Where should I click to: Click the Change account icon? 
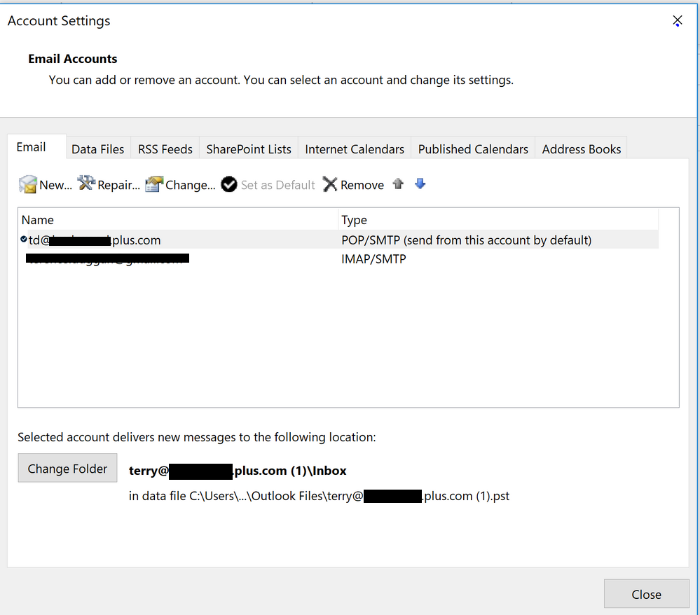[x=153, y=185]
